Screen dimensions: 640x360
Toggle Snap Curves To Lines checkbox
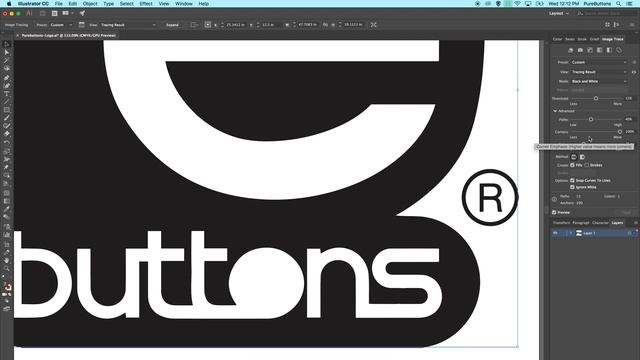tap(572, 180)
